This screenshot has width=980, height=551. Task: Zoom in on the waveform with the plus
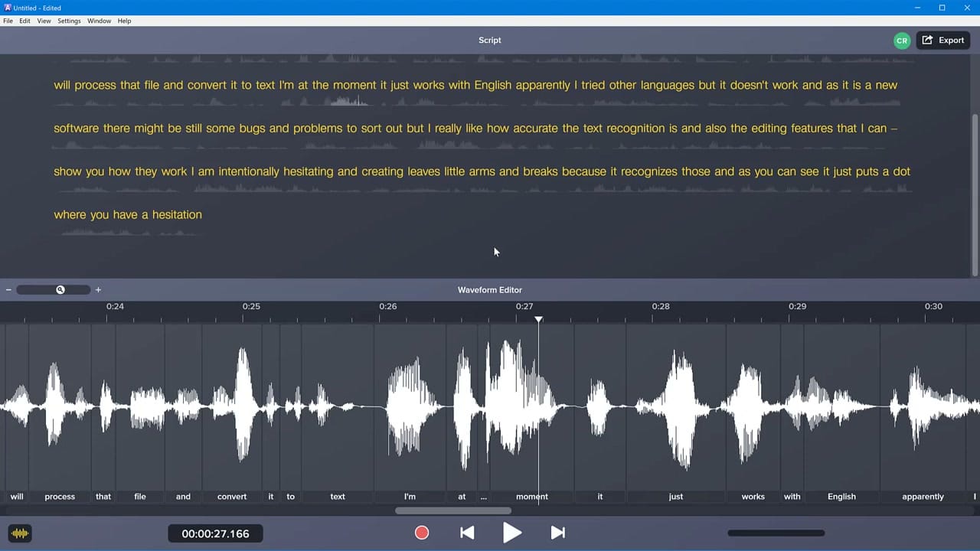98,289
